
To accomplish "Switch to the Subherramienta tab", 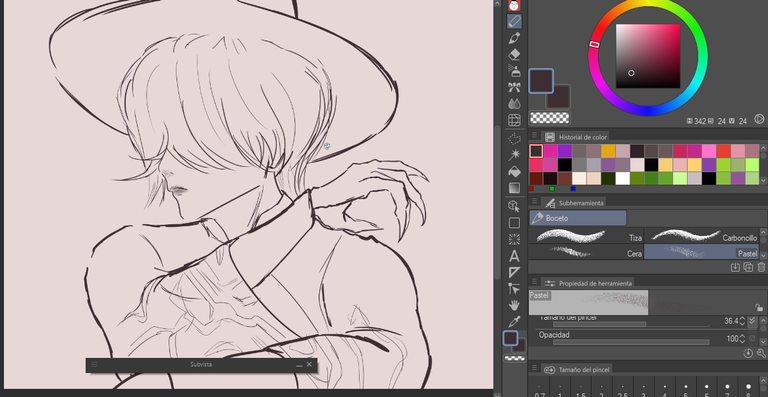I will tap(575, 202).
